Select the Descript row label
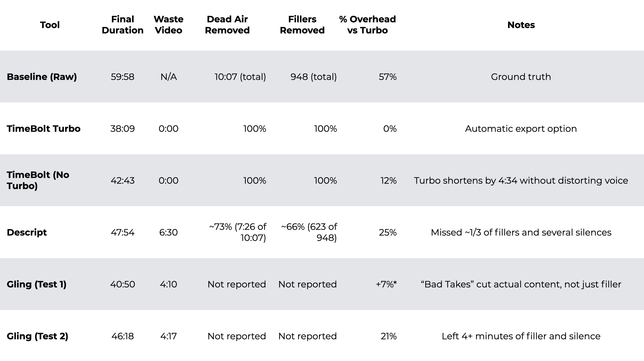Image resolution: width=644 pixels, height=361 pixels. 27,232
